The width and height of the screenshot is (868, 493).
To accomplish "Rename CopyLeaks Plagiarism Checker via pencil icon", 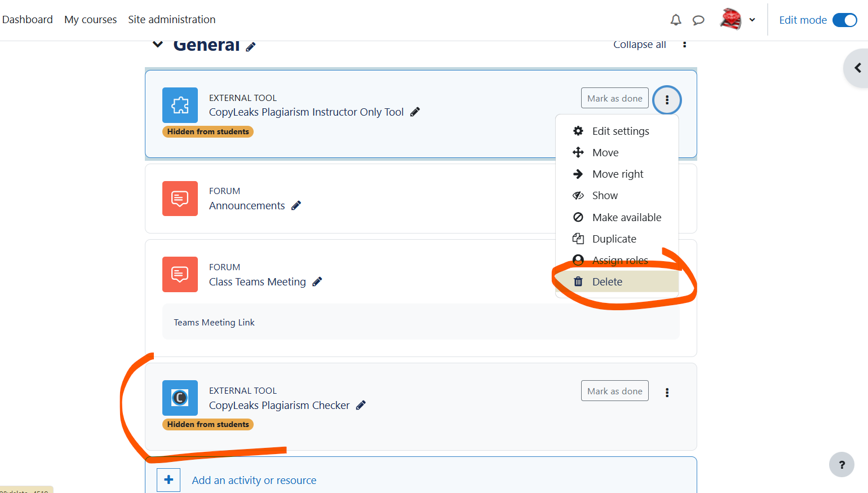I will (361, 404).
